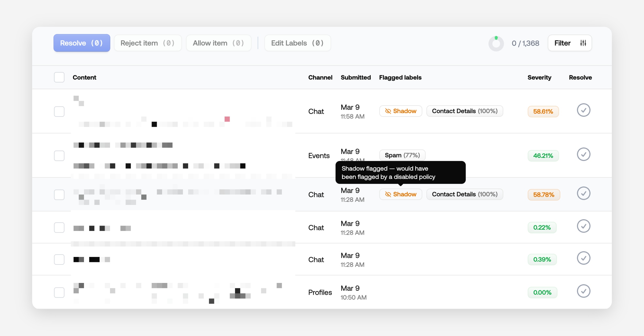Click the Spam (77%) label chip

point(402,155)
